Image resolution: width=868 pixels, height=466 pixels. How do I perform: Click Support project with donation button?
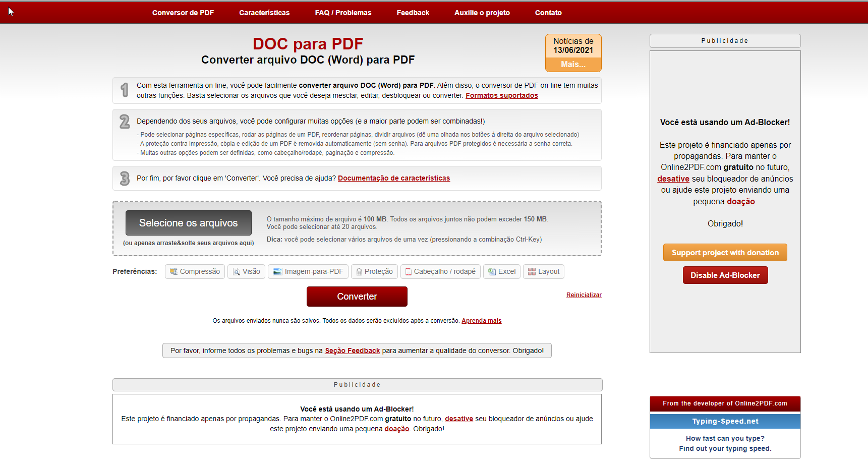tap(725, 253)
